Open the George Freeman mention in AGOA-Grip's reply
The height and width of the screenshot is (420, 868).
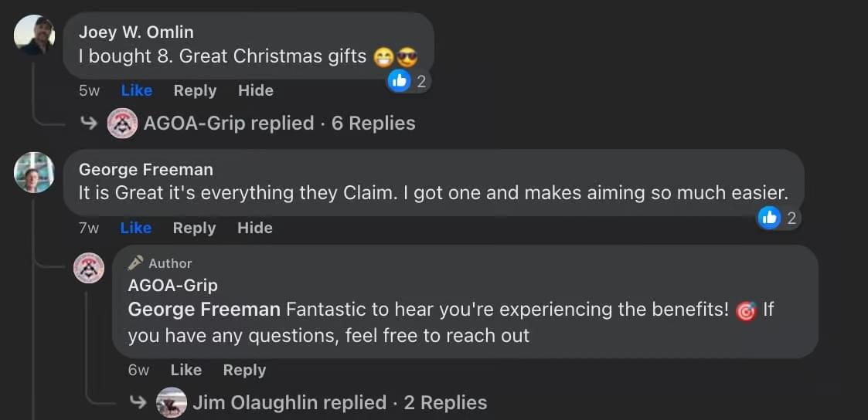point(204,310)
